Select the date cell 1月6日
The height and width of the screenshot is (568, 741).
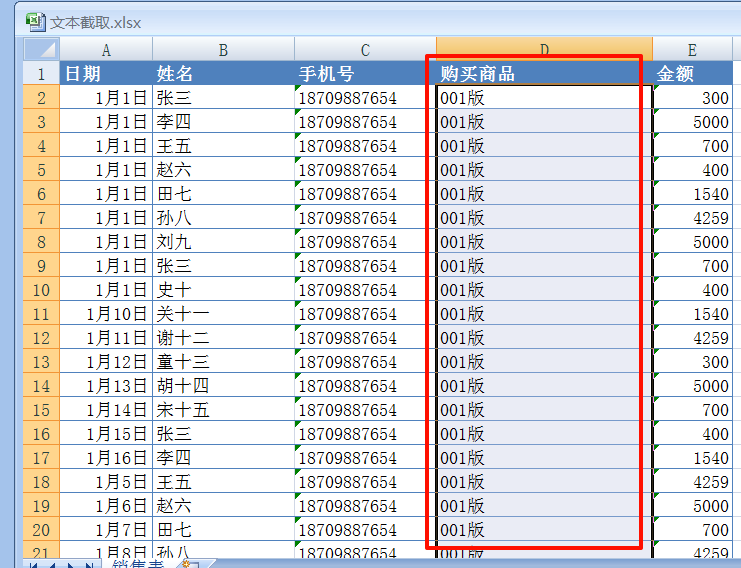coord(106,506)
